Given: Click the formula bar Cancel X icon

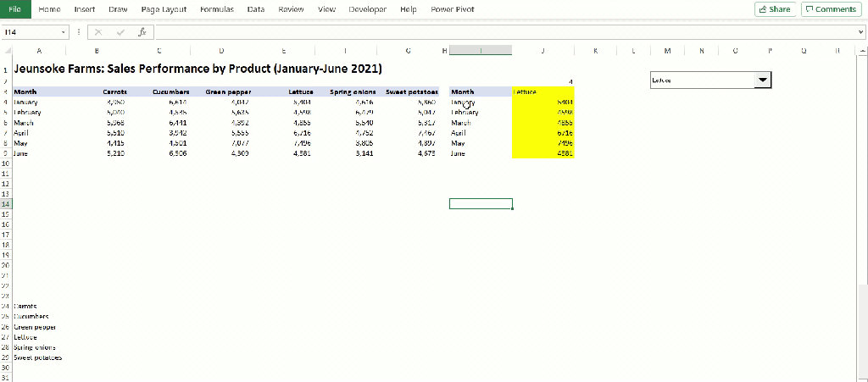Looking at the screenshot, I should point(98,32).
